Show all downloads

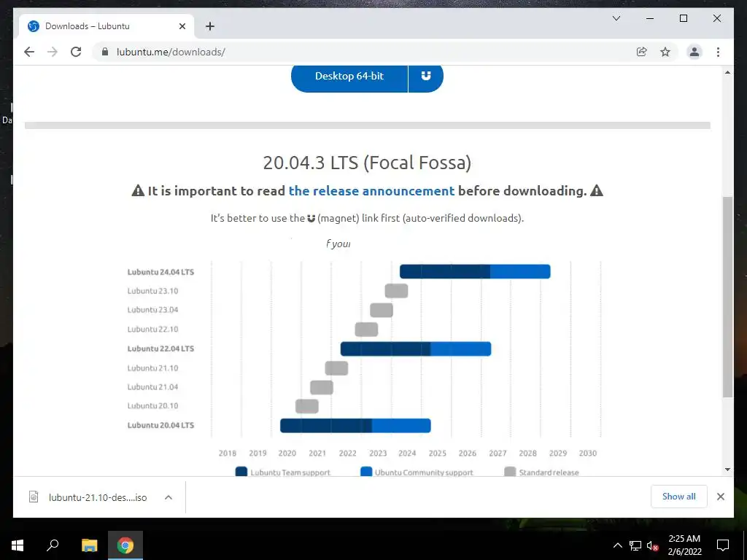[679, 497]
